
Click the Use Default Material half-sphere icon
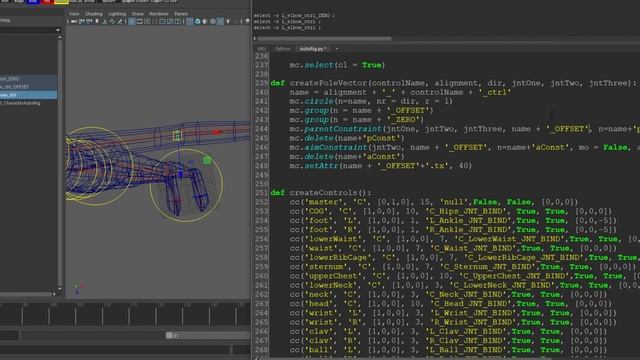205,21
